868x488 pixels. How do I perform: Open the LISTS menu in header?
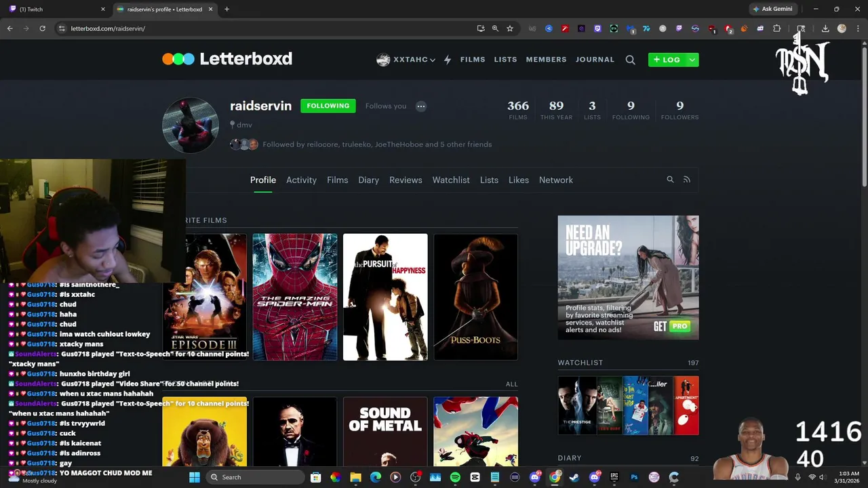click(505, 60)
